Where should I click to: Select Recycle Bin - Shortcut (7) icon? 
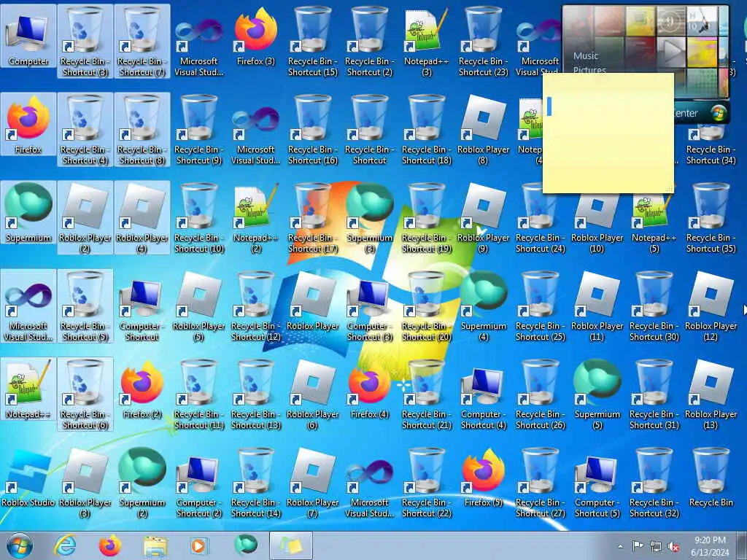tap(142, 42)
